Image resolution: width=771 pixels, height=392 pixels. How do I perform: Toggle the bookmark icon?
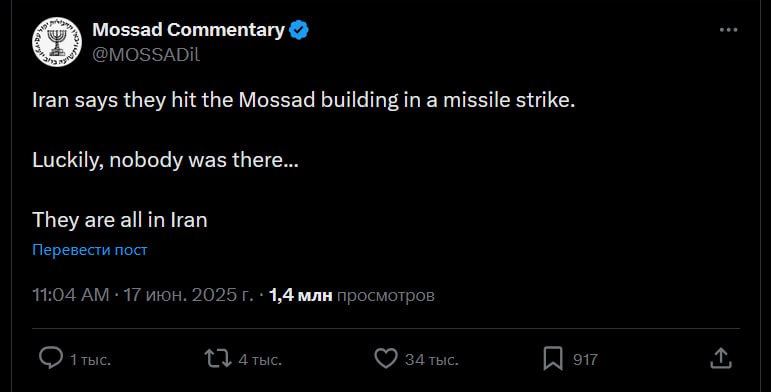coord(553,359)
